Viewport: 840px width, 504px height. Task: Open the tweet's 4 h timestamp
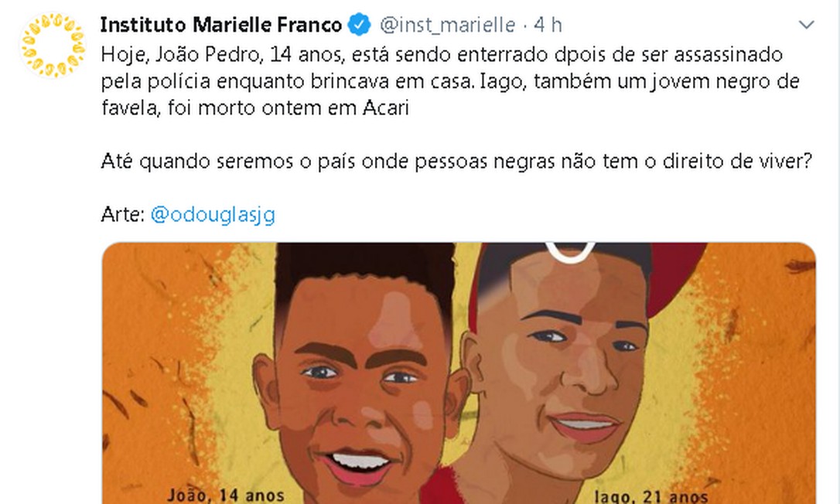tap(548, 25)
